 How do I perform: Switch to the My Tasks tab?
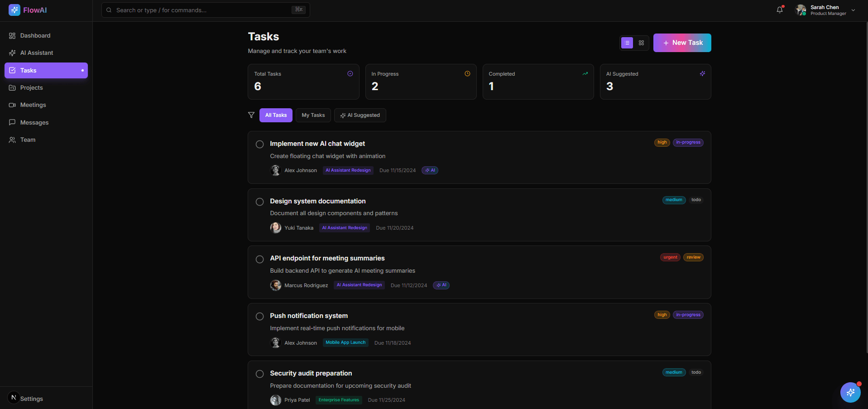[x=313, y=115]
